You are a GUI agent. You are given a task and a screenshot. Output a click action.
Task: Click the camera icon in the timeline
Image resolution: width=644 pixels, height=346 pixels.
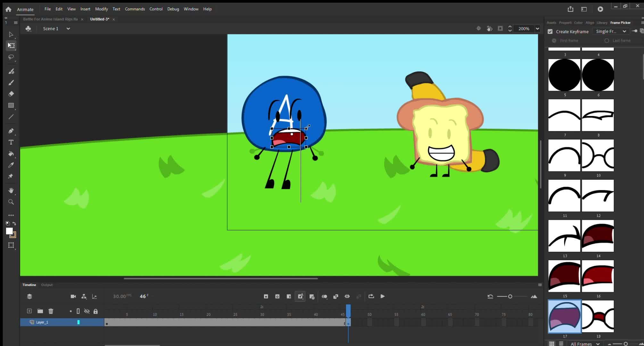[73, 296]
